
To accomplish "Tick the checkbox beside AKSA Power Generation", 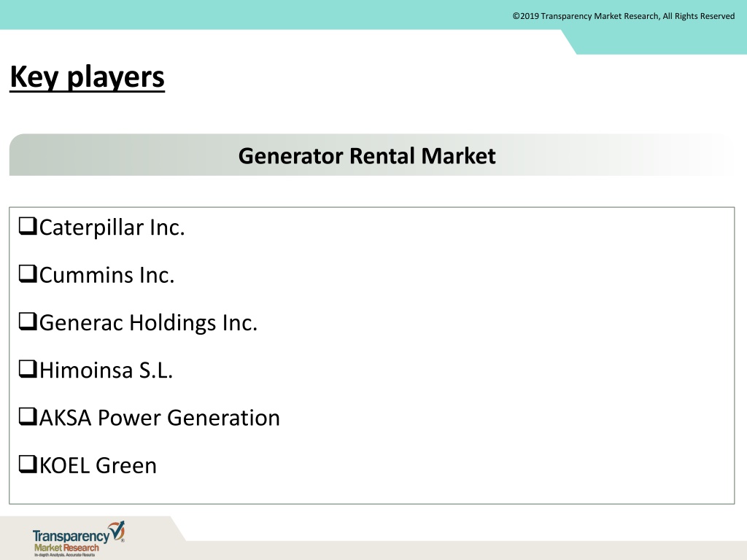I will coord(28,416).
